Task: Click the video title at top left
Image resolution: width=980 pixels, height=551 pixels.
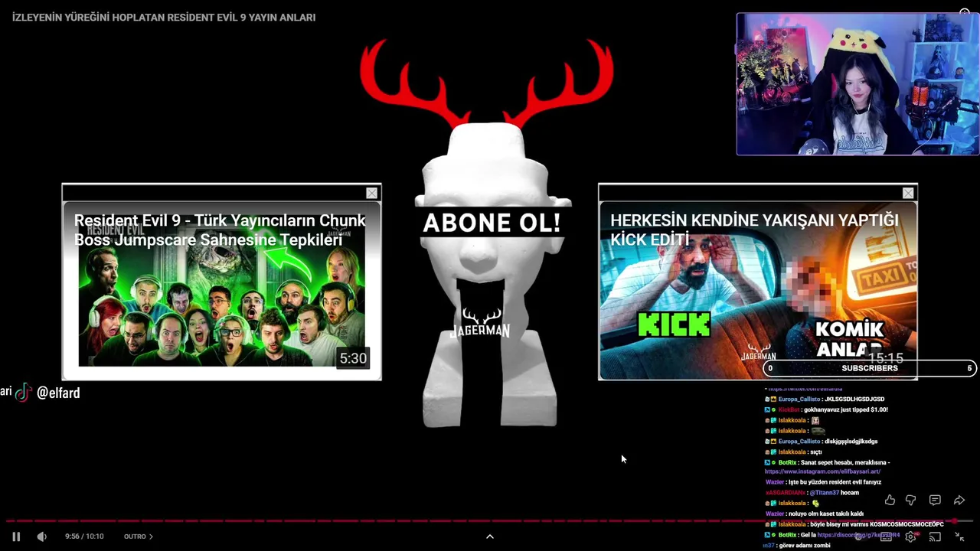Action: pos(164,17)
